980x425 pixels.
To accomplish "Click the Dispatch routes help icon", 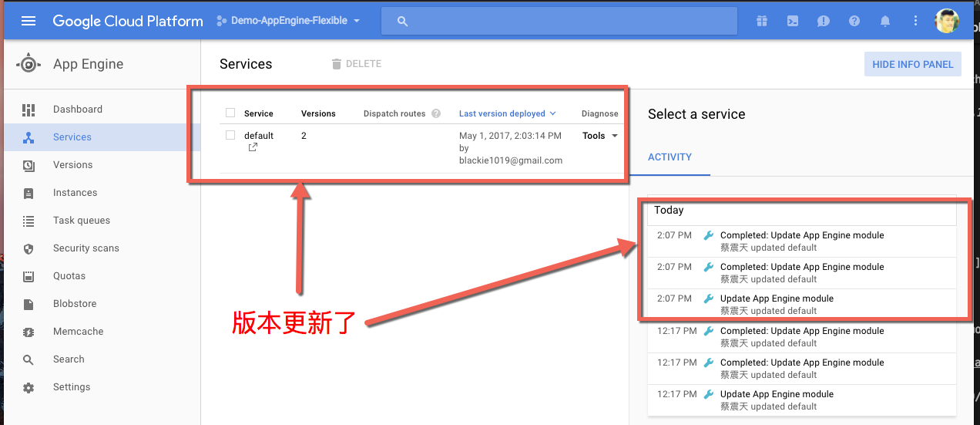I will click(436, 113).
